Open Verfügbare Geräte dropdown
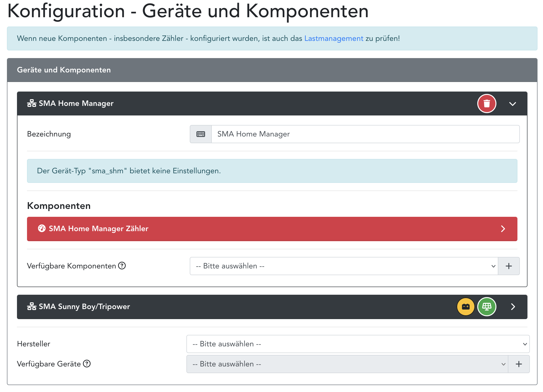Screen dimensions: 543x392 coord(347,364)
